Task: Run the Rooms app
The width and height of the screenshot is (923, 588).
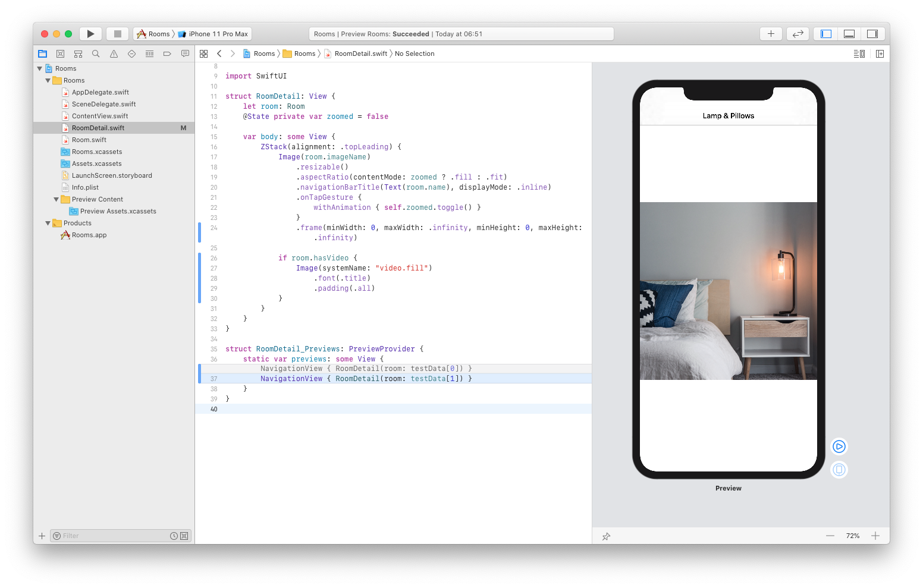Action: tap(90, 33)
